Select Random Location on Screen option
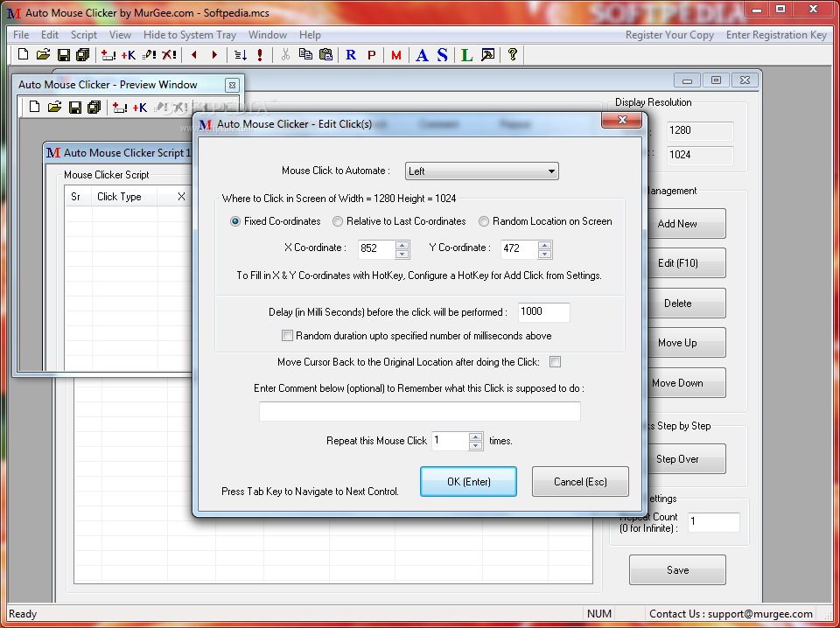The height and width of the screenshot is (628, 840). tap(484, 221)
